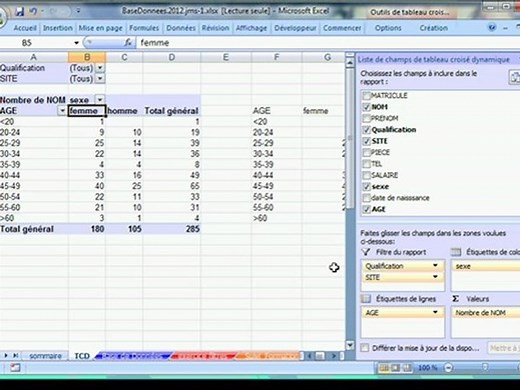Open AGE item menu in row labels area
The image size is (520, 390).
tap(435, 312)
